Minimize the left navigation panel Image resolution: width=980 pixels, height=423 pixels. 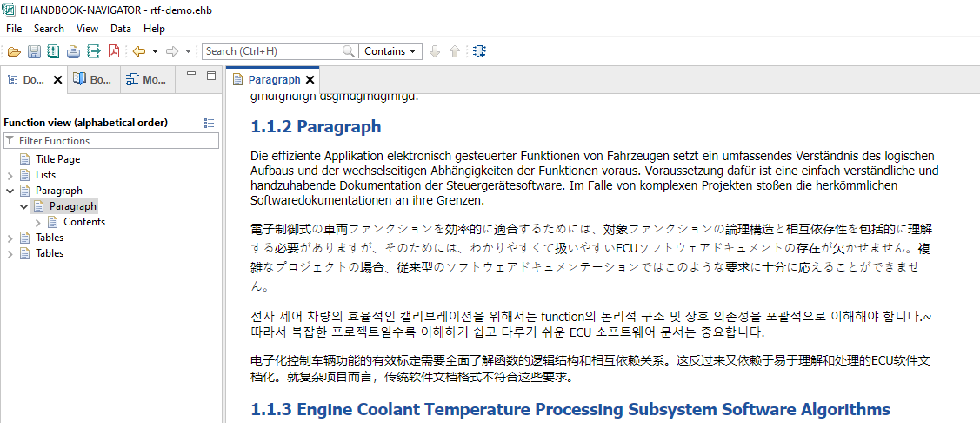190,77
